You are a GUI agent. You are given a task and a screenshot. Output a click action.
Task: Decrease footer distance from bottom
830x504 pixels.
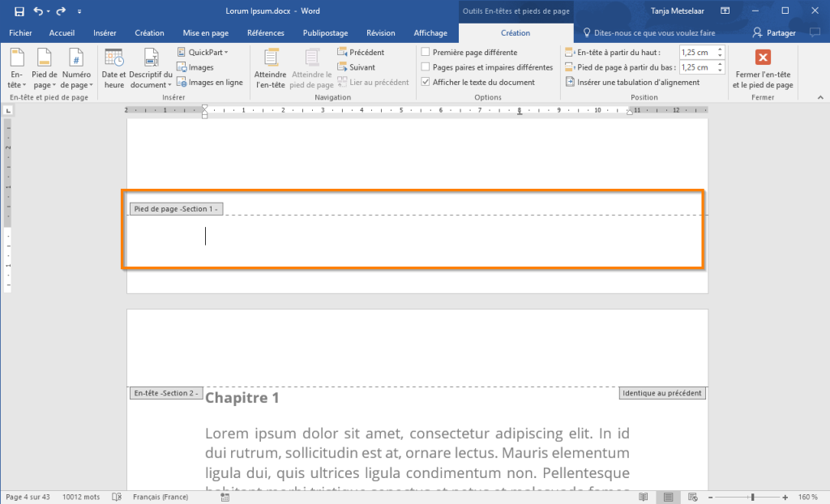pyautogui.click(x=720, y=70)
